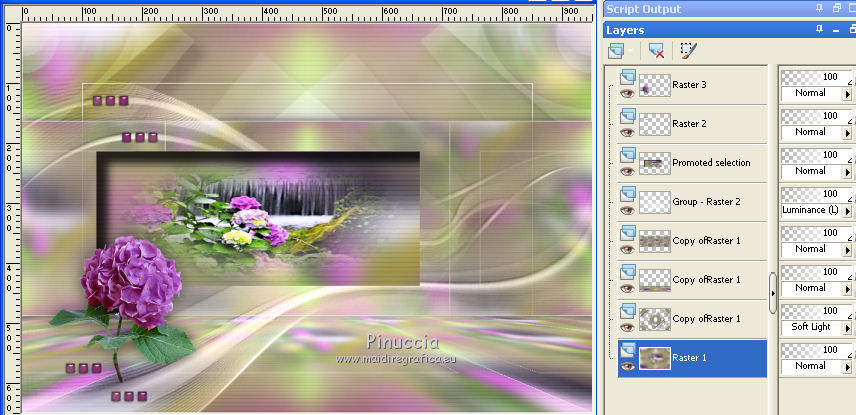Open the Luminance (L) blend mode dropdown
This screenshot has height=415, width=856.
(x=847, y=211)
